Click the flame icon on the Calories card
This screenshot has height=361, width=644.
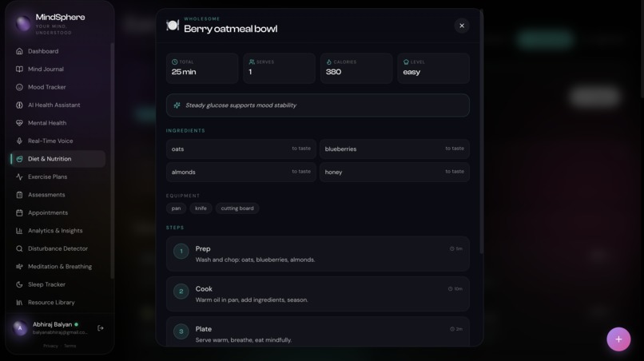pyautogui.click(x=328, y=62)
